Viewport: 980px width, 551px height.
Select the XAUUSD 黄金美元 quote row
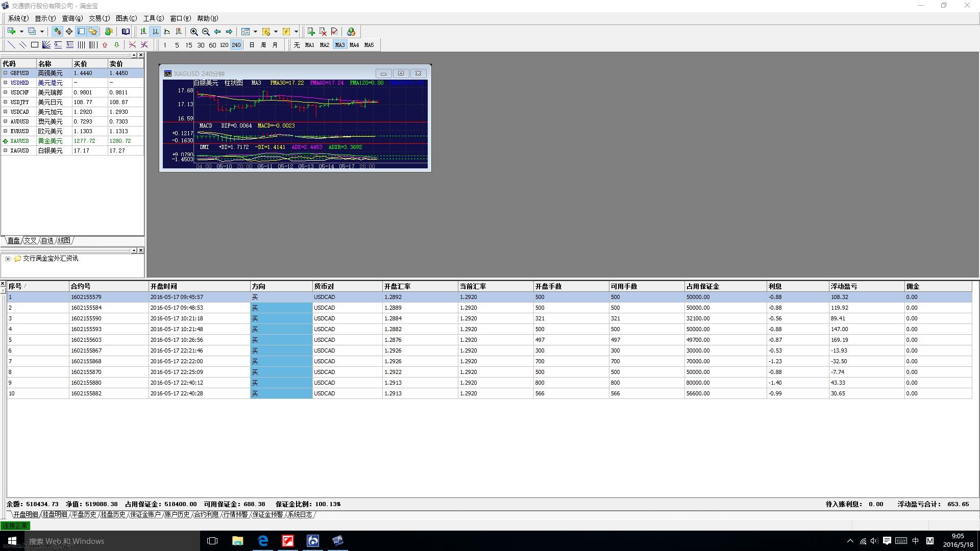(x=72, y=141)
